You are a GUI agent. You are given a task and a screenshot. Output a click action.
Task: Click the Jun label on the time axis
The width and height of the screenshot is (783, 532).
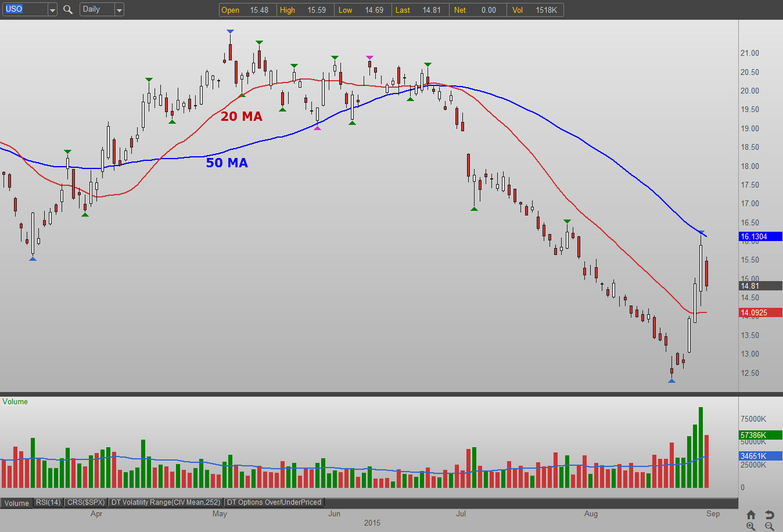pyautogui.click(x=334, y=513)
